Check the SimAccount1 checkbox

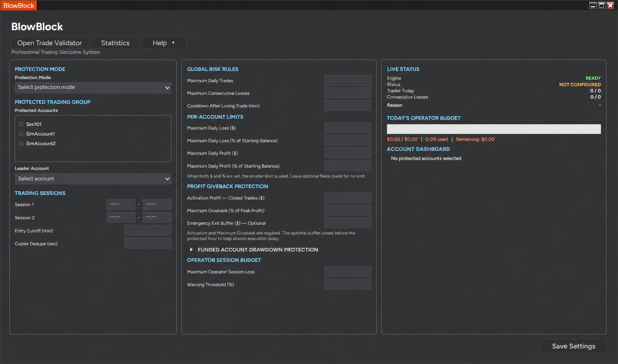[21, 134]
